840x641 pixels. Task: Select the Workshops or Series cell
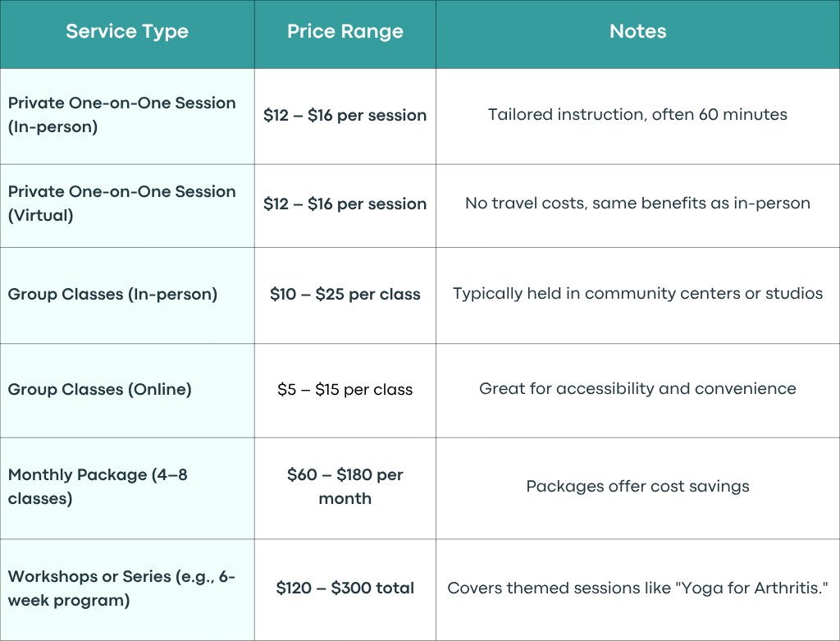(127, 589)
